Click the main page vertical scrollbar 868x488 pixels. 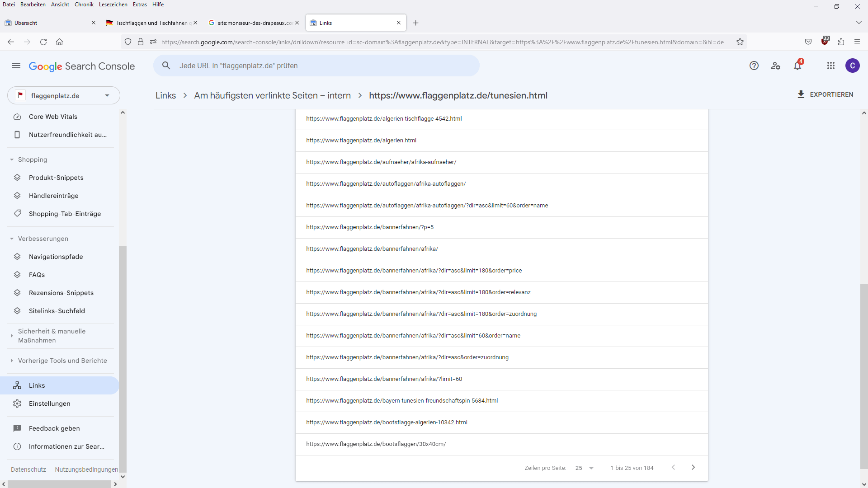coord(864,377)
